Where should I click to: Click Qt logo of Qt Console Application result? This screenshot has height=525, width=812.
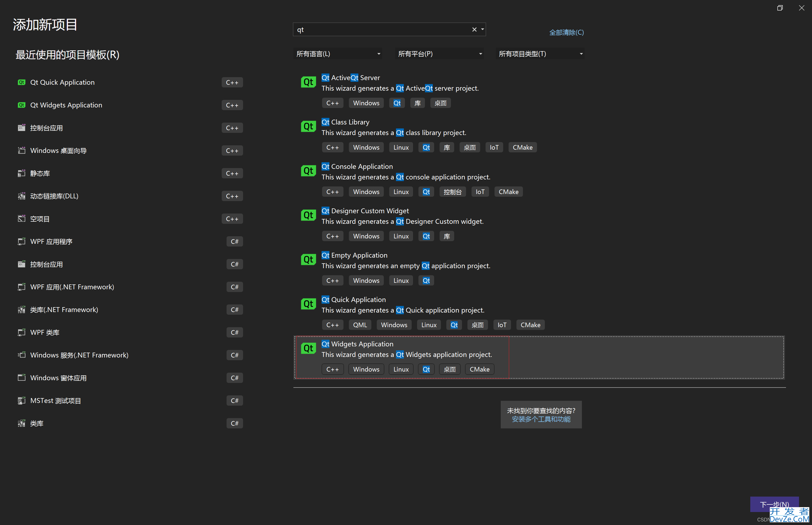click(308, 170)
